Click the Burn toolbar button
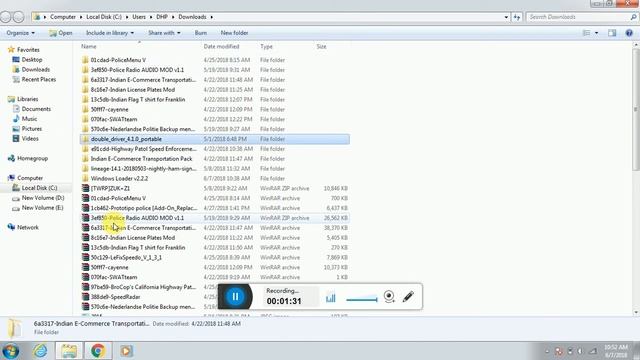The width and height of the screenshot is (640, 360). tap(200, 33)
